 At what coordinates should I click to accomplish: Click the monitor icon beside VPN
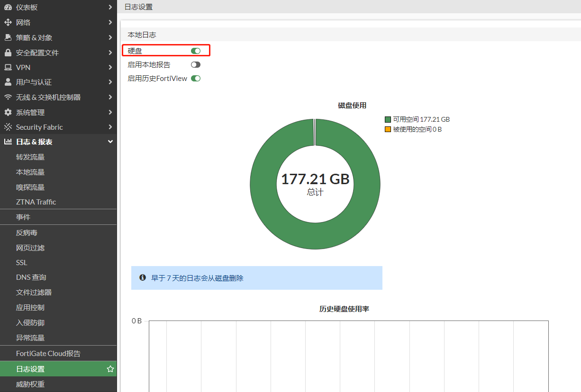(8, 67)
